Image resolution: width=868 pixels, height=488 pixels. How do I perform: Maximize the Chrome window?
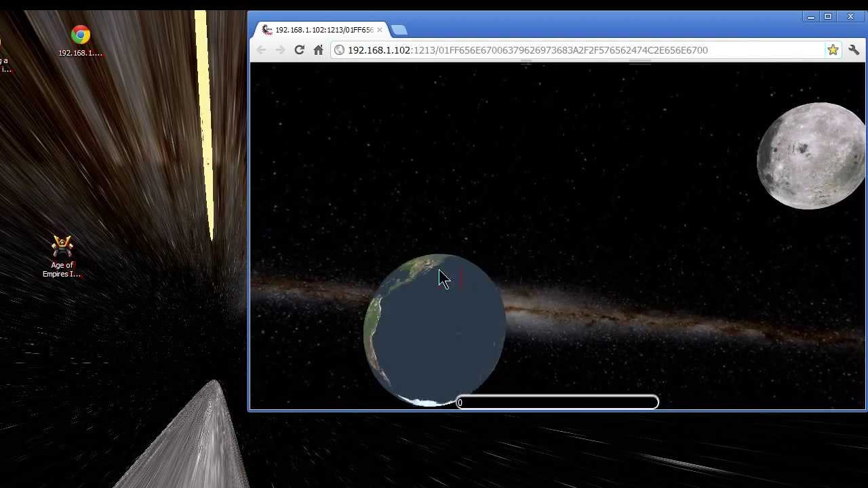[828, 17]
